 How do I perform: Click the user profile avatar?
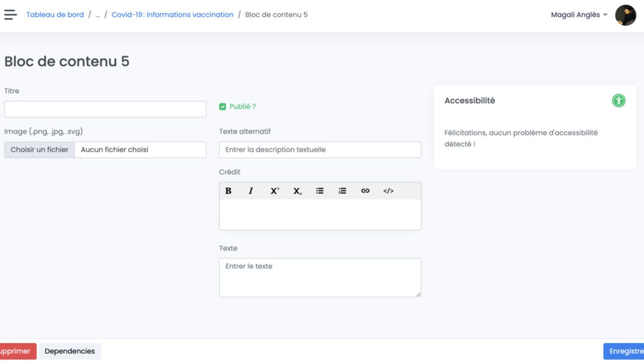tap(625, 15)
